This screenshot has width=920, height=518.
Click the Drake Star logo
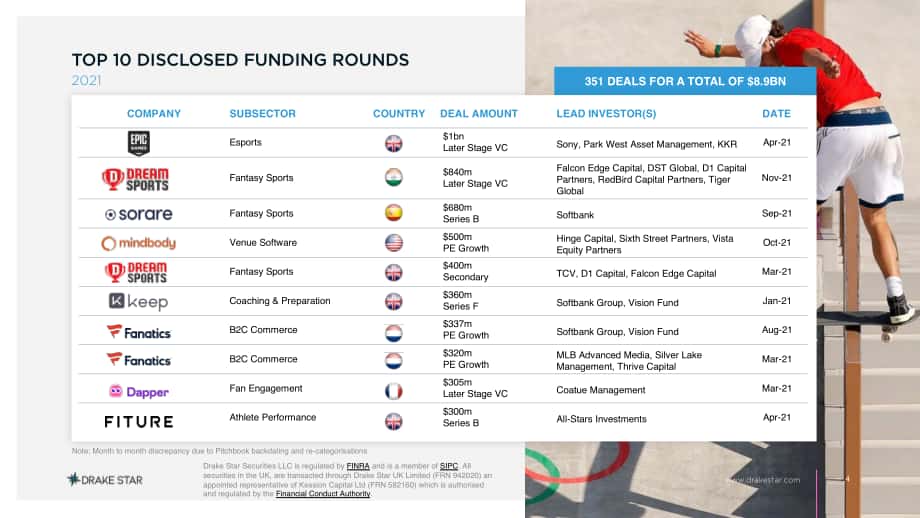[105, 480]
